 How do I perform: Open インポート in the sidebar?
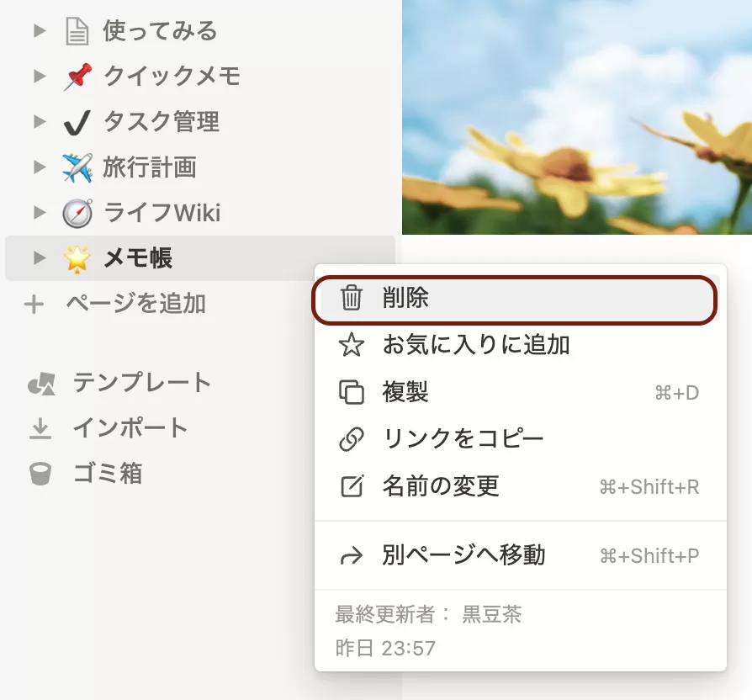(x=130, y=427)
